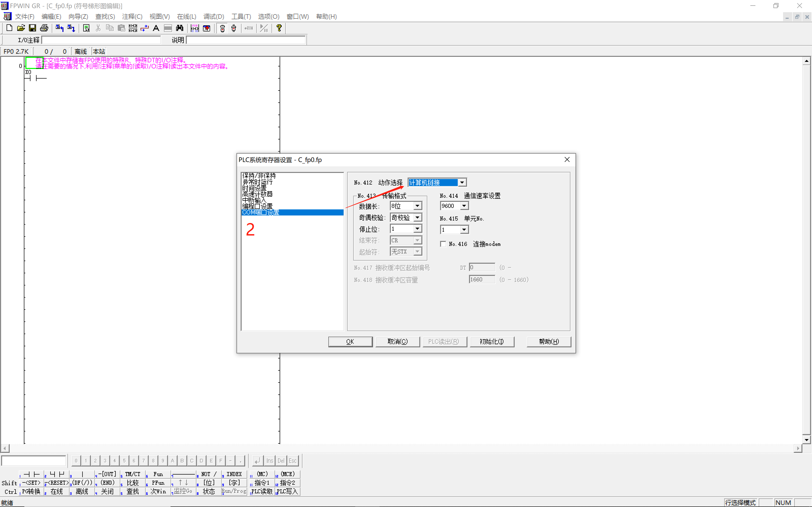The image size is (812, 507).
Task: Expand the 奇偶校验 parity dropdown
Action: pyautogui.click(x=417, y=218)
